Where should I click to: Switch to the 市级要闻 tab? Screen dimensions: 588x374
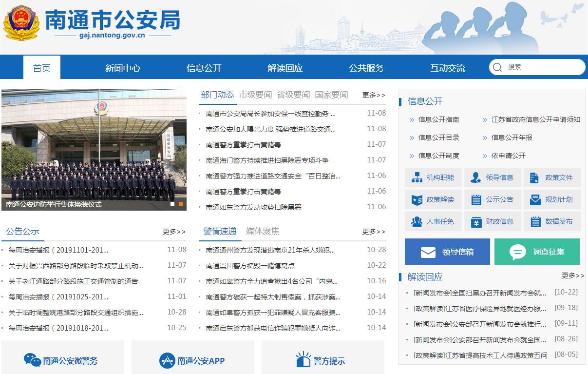tap(255, 95)
